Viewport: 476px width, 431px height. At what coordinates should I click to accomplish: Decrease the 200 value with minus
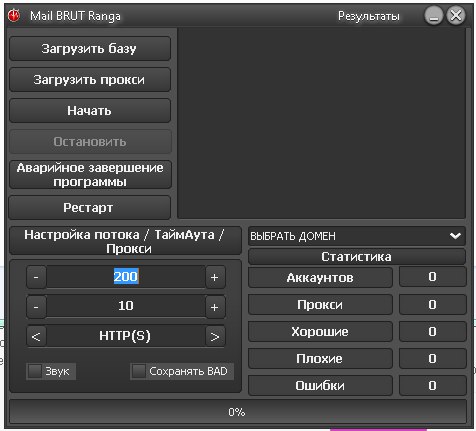pos(36,277)
